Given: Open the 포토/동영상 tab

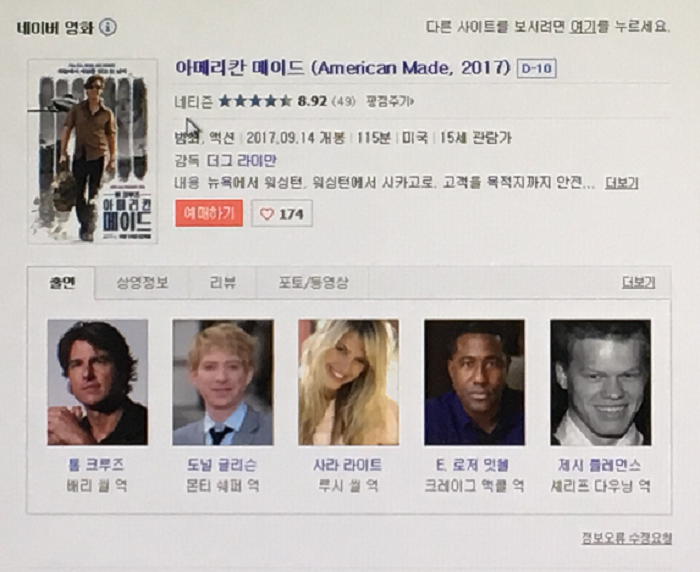Looking at the screenshot, I should [313, 283].
